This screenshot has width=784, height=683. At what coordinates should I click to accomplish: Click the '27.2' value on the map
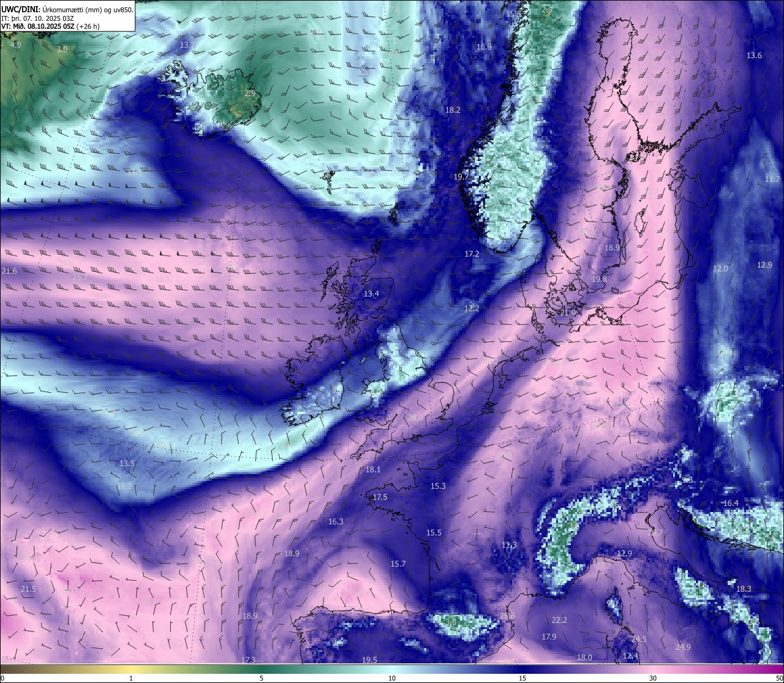click(603, 566)
